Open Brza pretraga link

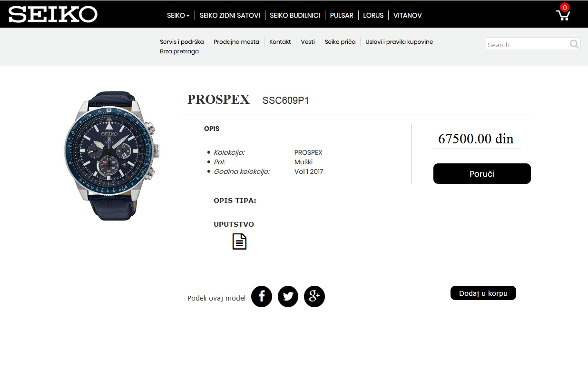179,51
